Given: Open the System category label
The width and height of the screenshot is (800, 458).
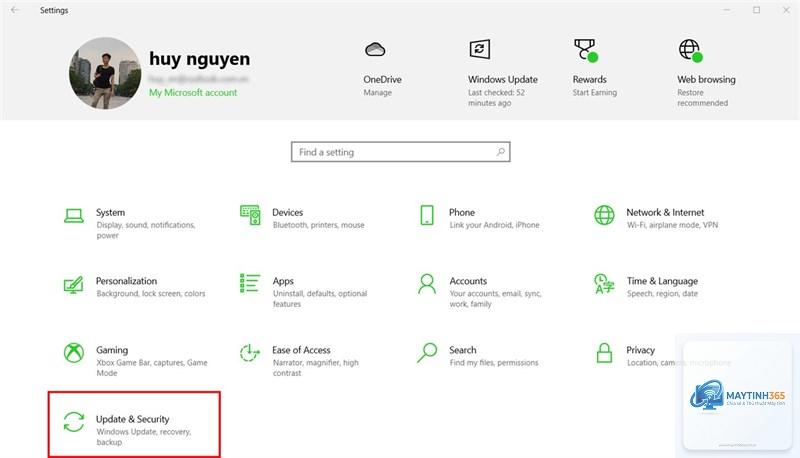Looking at the screenshot, I should [x=110, y=212].
